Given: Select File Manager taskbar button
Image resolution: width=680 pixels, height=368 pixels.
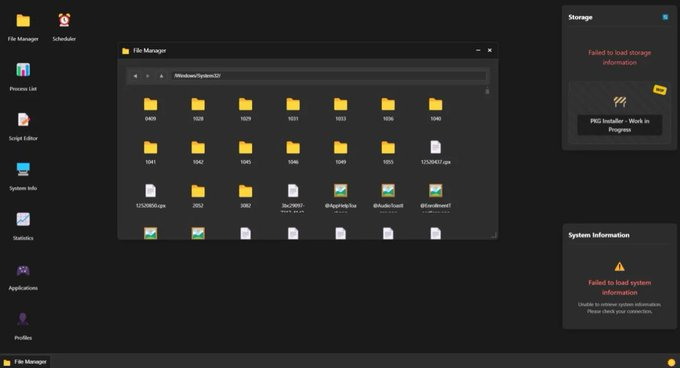Looking at the screenshot, I should (x=25, y=362).
